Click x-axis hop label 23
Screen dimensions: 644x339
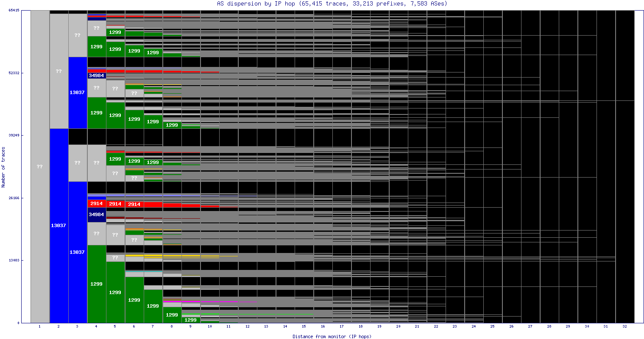point(455,327)
